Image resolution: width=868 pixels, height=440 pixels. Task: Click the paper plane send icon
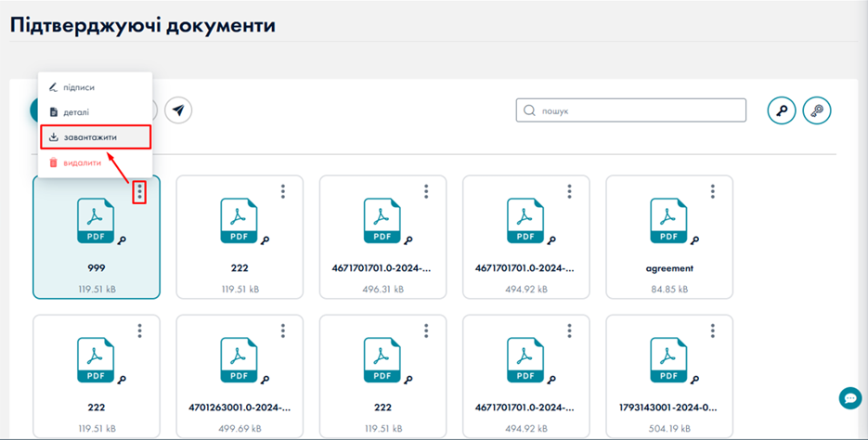(x=178, y=110)
